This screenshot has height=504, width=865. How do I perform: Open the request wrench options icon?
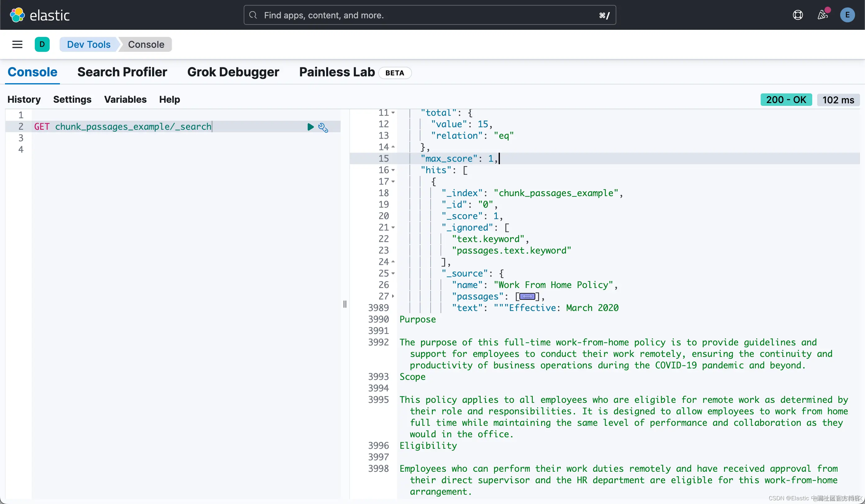click(323, 127)
